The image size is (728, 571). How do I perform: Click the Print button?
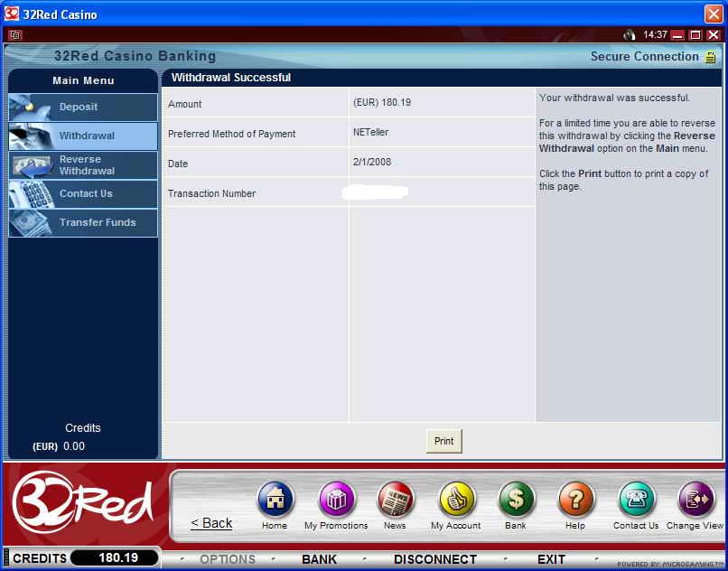click(x=443, y=441)
